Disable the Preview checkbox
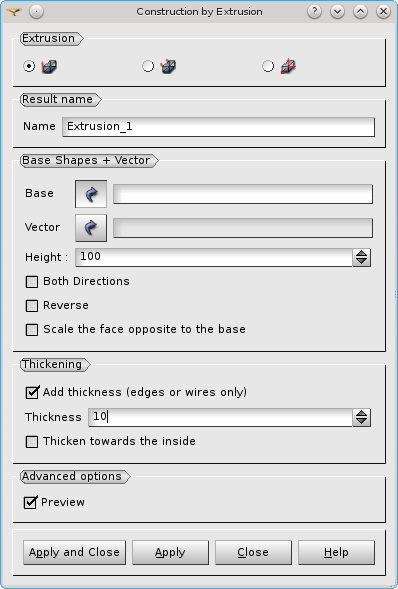 [x=30, y=503]
